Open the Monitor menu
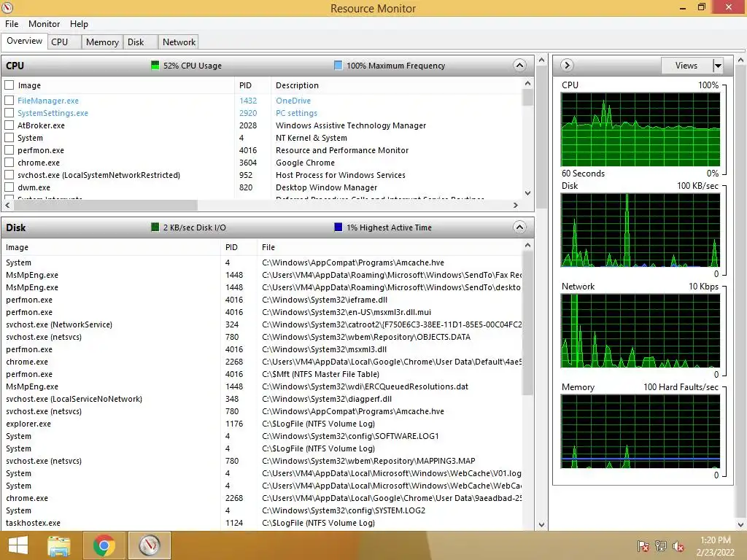The image size is (747, 560). [44, 24]
